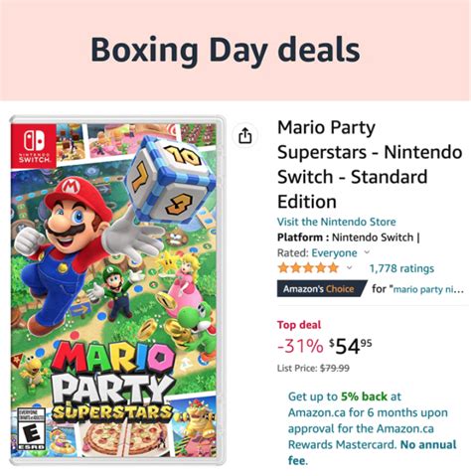Open the "mario party ni..." search link

point(428,289)
